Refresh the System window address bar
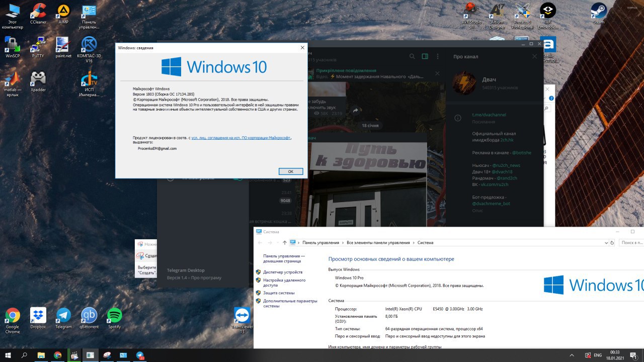Image resolution: width=644 pixels, height=362 pixels. [612, 242]
